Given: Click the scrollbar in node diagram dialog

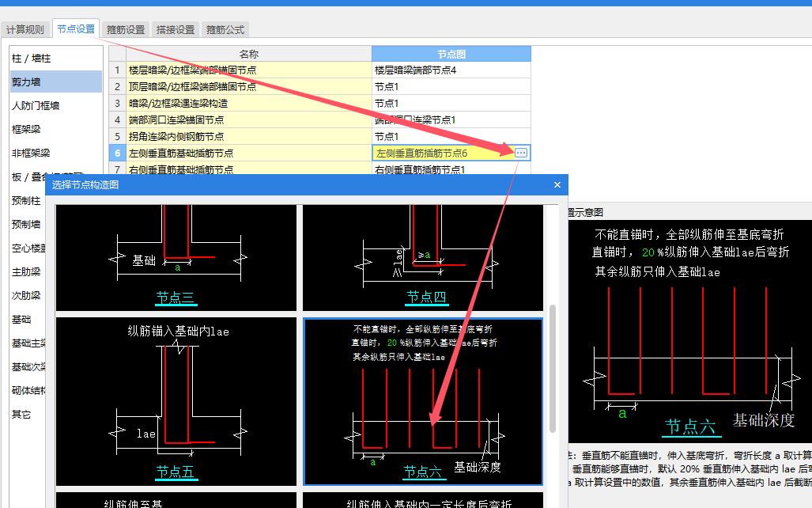Looking at the screenshot, I should (x=553, y=368).
